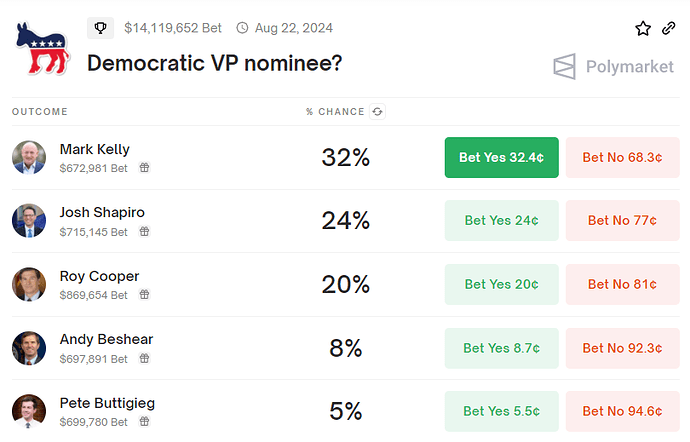This screenshot has width=690, height=442.
Task: Click the refresh icon next to % CHANCE
Action: click(x=378, y=112)
